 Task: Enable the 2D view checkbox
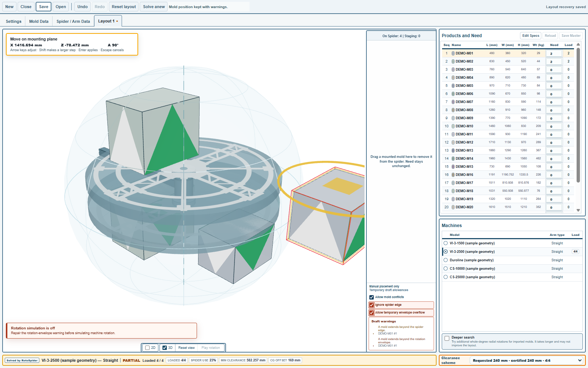point(147,348)
